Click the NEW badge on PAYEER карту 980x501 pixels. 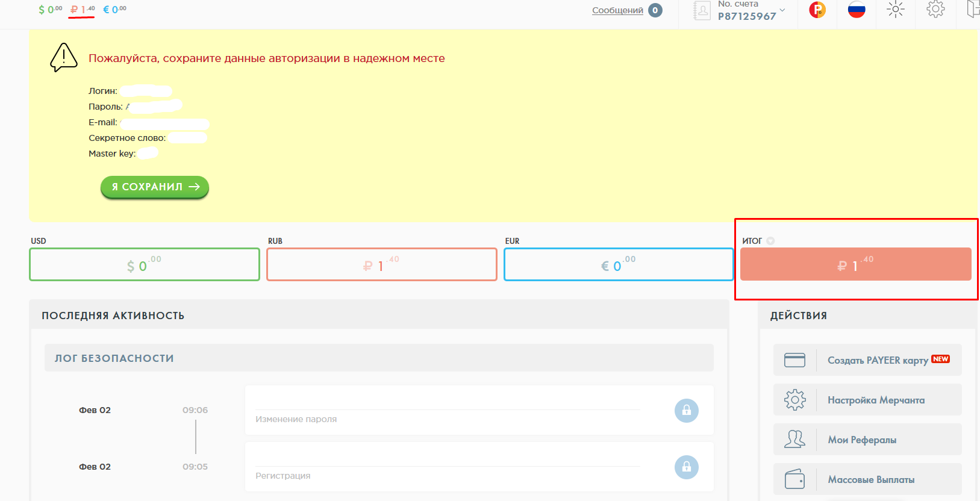point(940,359)
